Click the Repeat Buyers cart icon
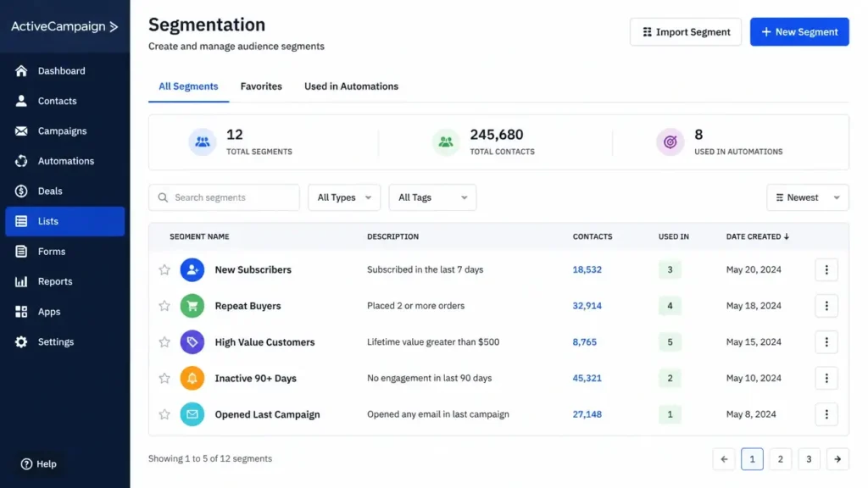Viewport: 868px width, 488px height. click(192, 305)
